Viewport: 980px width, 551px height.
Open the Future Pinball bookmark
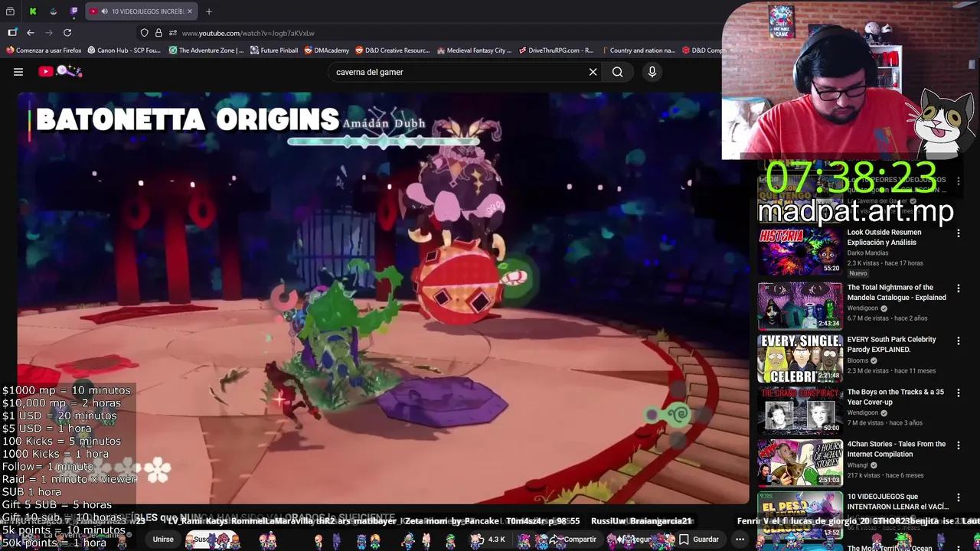274,51
